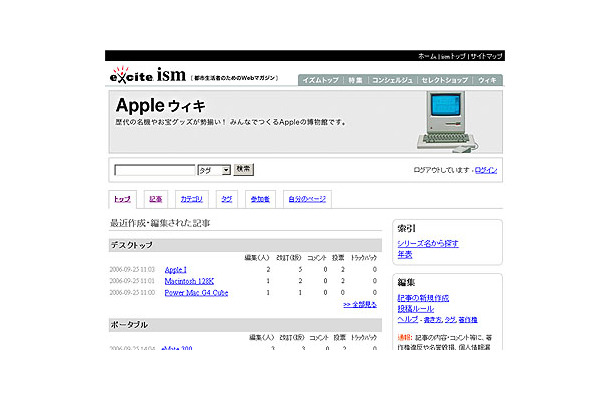Open シリーズ名から探す index link
Screen dimensions: 610x400
428,244
